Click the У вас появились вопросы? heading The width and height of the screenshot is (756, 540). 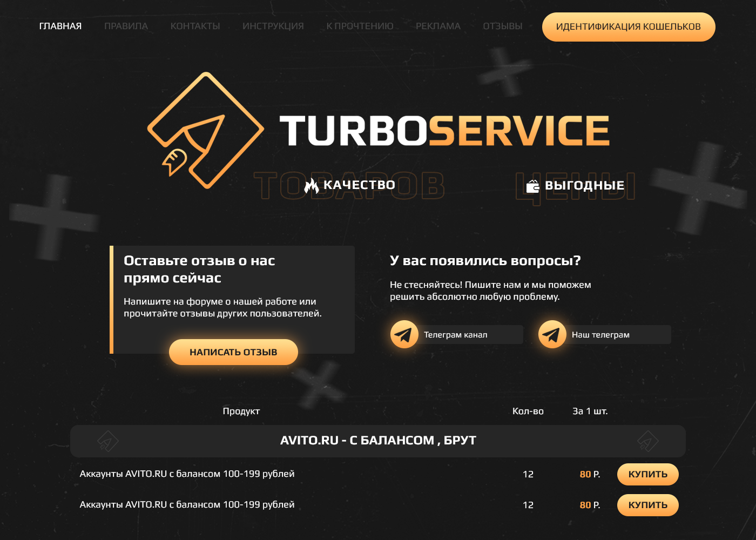(x=485, y=261)
